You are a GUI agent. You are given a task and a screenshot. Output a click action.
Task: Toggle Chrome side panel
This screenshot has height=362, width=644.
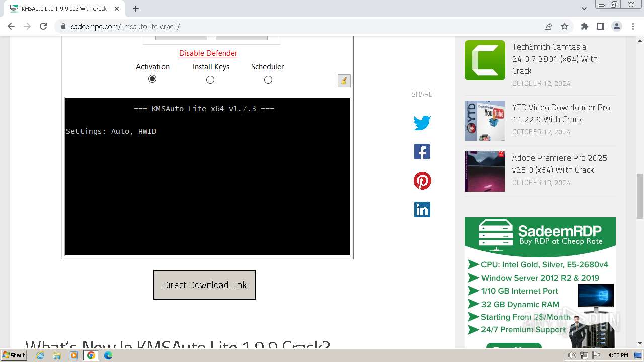tap(600, 26)
